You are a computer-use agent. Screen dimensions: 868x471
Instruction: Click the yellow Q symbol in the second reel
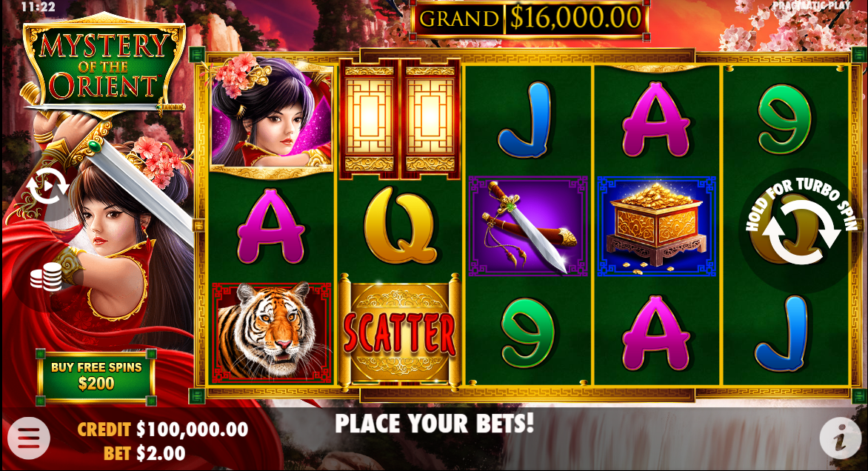pyautogui.click(x=400, y=227)
